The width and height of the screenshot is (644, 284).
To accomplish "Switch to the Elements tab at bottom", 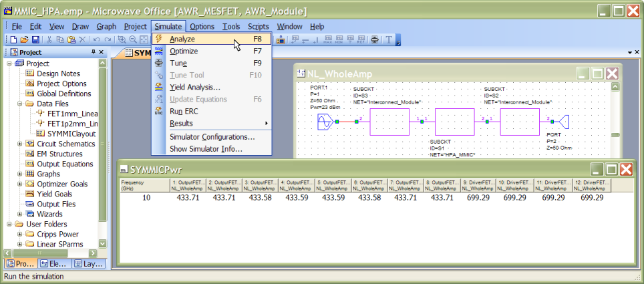I will click(54, 264).
